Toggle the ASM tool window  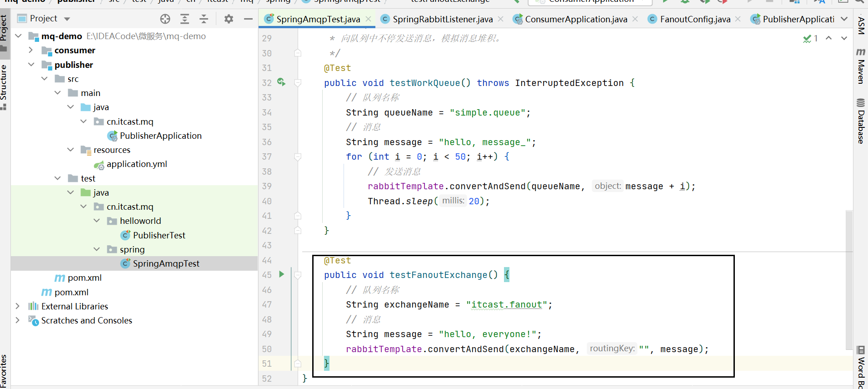[x=861, y=26]
